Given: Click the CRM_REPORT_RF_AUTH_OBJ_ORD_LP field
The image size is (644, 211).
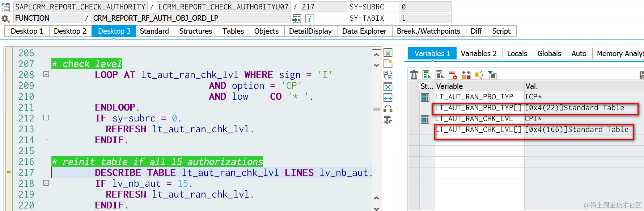Looking at the screenshot, I should point(191,18).
